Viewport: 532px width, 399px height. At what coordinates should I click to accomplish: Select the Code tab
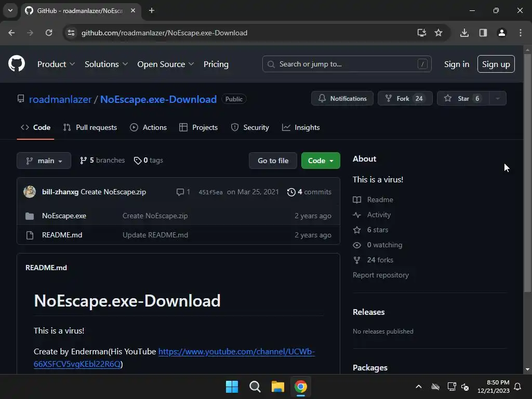tap(36, 128)
